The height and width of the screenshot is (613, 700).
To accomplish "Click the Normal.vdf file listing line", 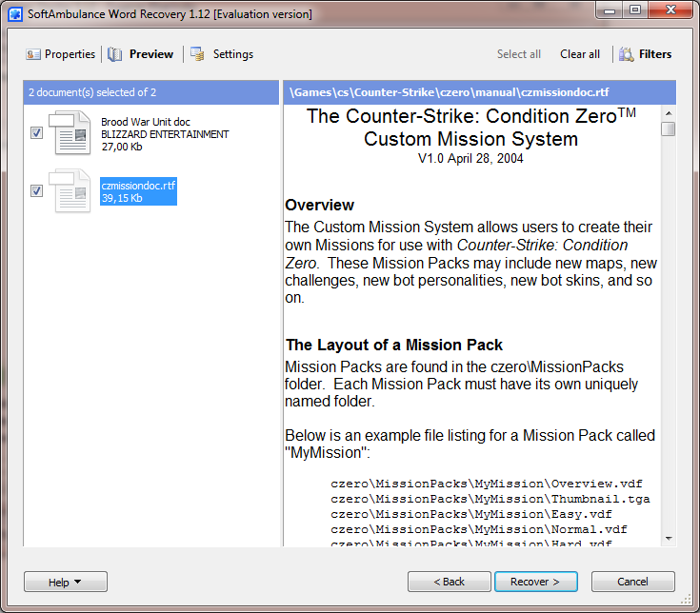I will point(479,529).
